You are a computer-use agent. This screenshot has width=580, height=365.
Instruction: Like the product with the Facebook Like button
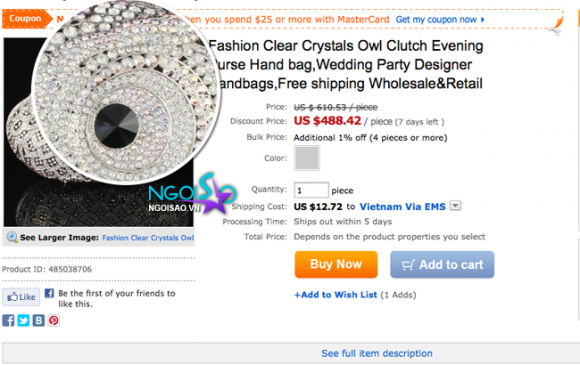pos(21,297)
